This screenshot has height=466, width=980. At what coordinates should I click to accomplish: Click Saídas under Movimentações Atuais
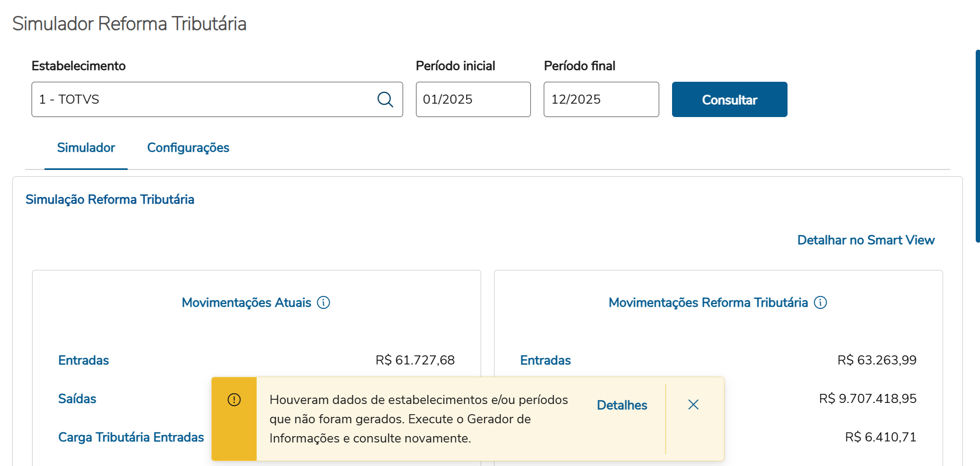(78, 399)
